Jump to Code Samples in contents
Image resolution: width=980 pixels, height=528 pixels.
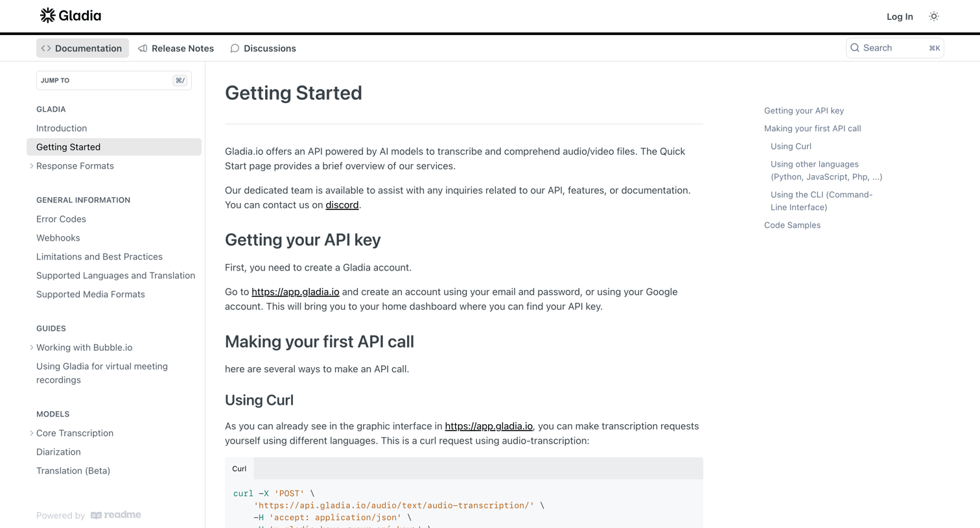792,225
